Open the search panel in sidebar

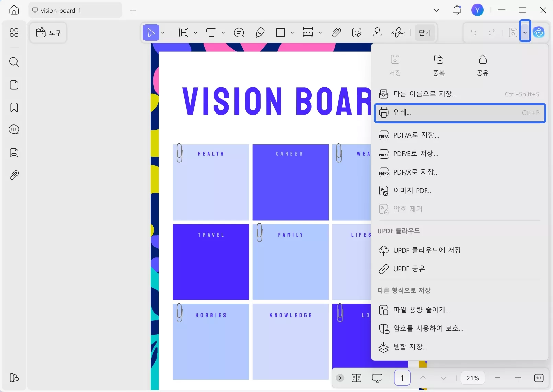(14, 62)
